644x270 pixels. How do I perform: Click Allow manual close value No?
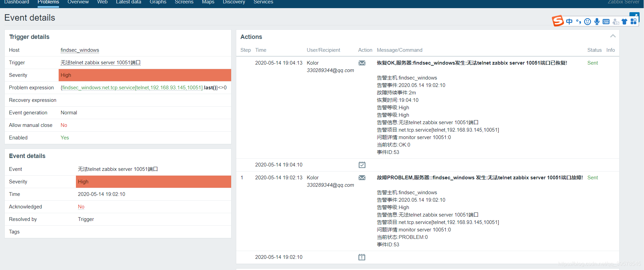(64, 125)
